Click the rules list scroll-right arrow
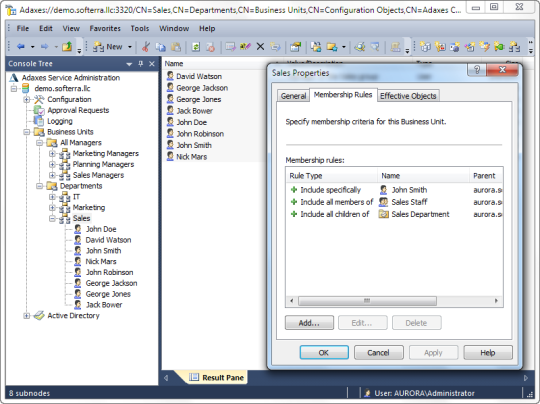Screen dimensions: 540x404 click(x=496, y=301)
